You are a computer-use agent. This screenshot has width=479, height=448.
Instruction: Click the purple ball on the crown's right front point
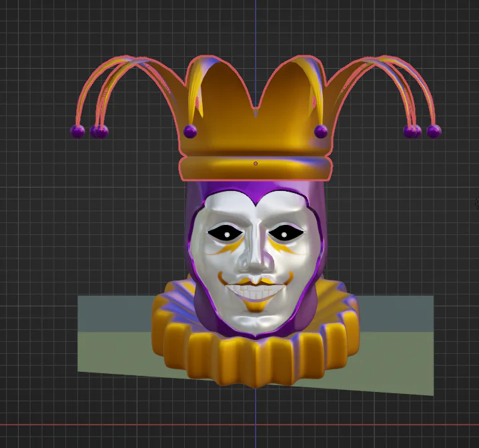[x=321, y=132]
